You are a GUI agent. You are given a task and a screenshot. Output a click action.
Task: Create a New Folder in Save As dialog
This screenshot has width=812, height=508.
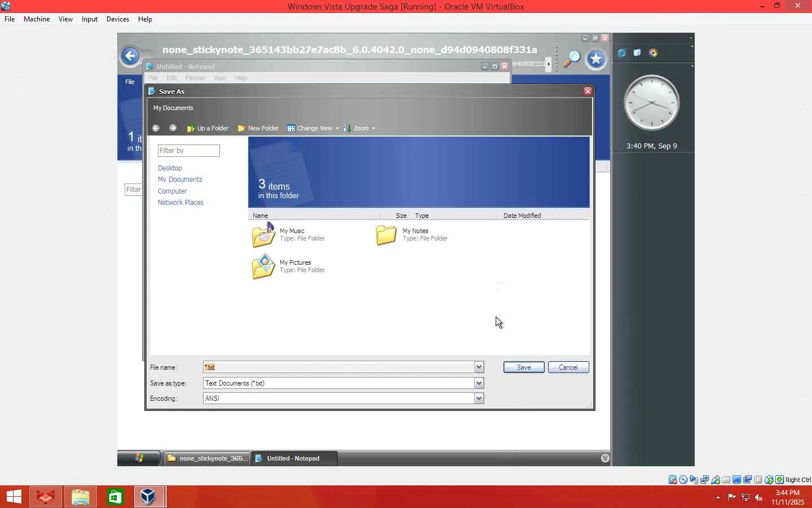click(258, 128)
